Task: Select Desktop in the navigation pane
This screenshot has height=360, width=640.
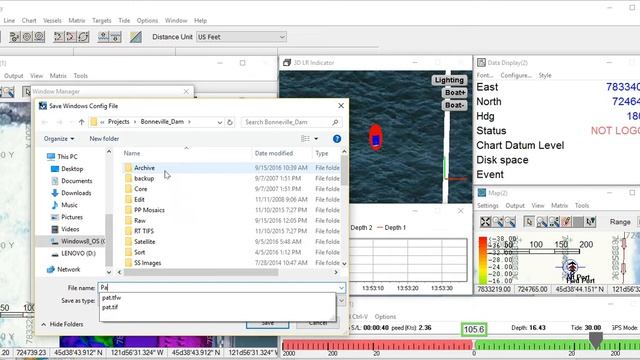Action: click(x=72, y=169)
